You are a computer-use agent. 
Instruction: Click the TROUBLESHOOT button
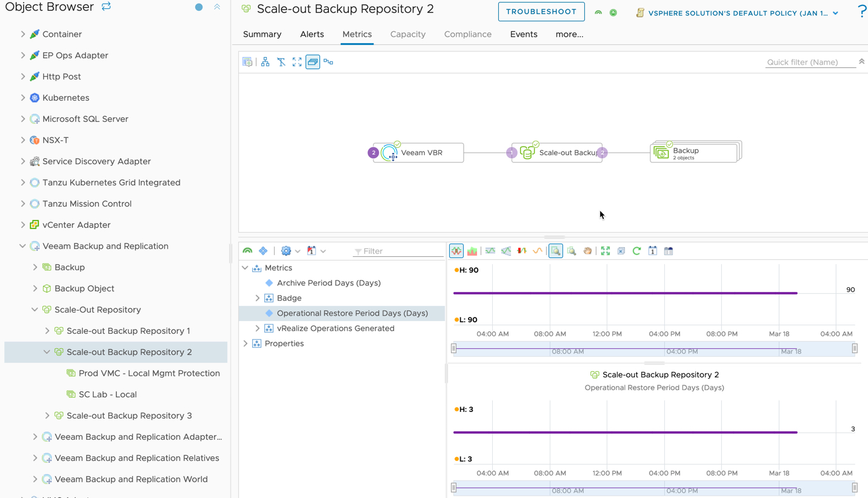pos(541,12)
